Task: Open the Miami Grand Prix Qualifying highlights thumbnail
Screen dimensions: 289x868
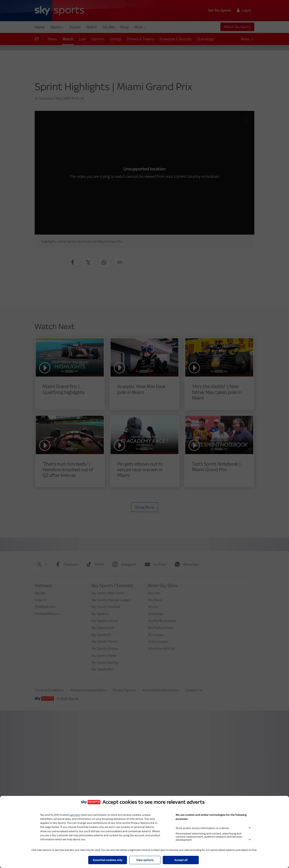Action: pyautogui.click(x=70, y=357)
